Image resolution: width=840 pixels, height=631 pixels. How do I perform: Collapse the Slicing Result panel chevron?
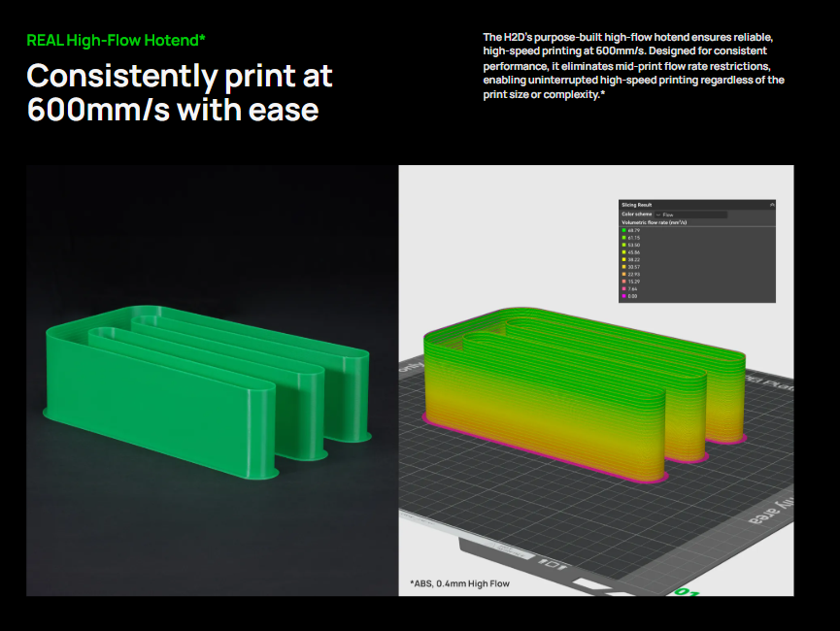pyautogui.click(x=772, y=205)
